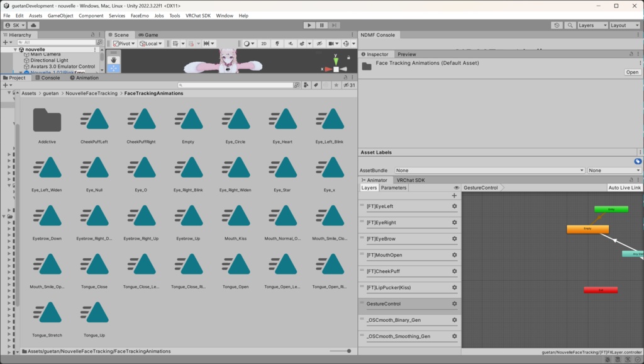Select the Hand tool in Scene view toolbar

pos(114,60)
